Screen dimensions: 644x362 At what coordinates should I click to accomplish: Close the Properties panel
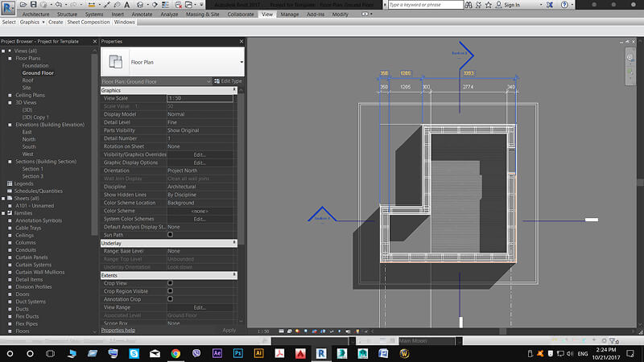click(241, 41)
